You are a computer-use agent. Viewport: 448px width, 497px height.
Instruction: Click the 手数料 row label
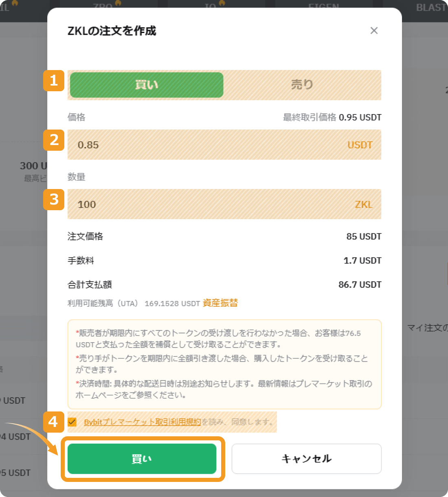pos(81,260)
